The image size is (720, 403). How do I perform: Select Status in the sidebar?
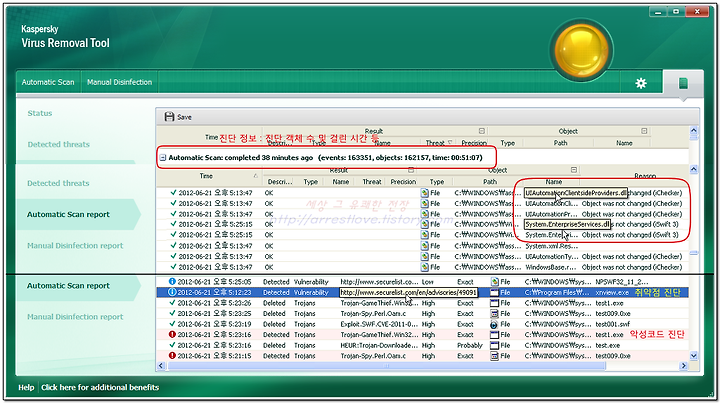(39, 113)
